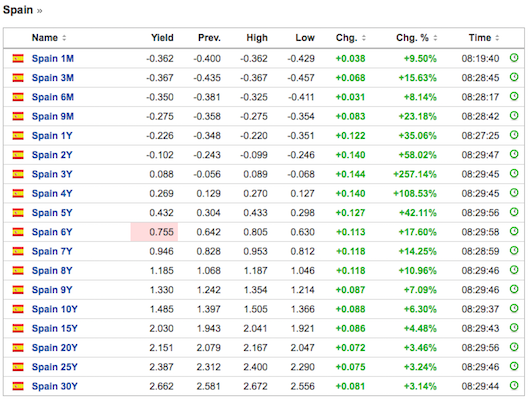Click the Spanish flag beside Spain 15Y
This screenshot has height=401, width=529.
[x=18, y=328]
